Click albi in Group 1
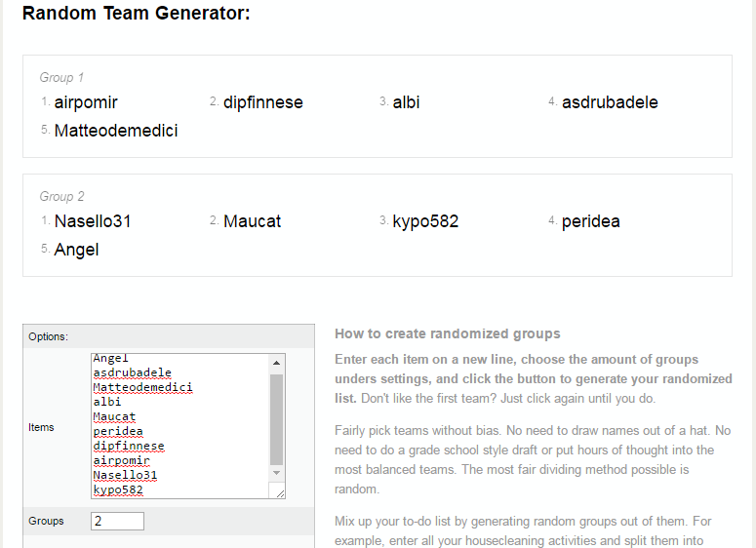This screenshot has height=548, width=756. click(406, 102)
